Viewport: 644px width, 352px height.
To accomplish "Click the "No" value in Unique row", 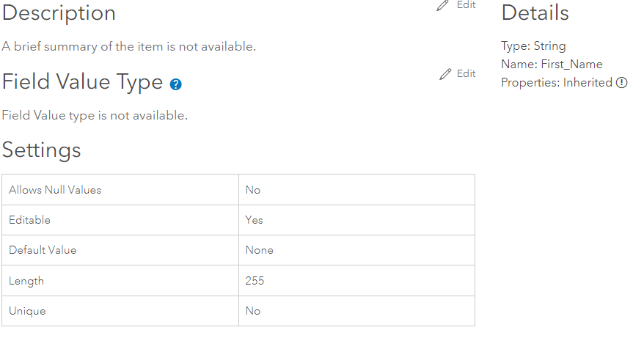I will point(253,311).
